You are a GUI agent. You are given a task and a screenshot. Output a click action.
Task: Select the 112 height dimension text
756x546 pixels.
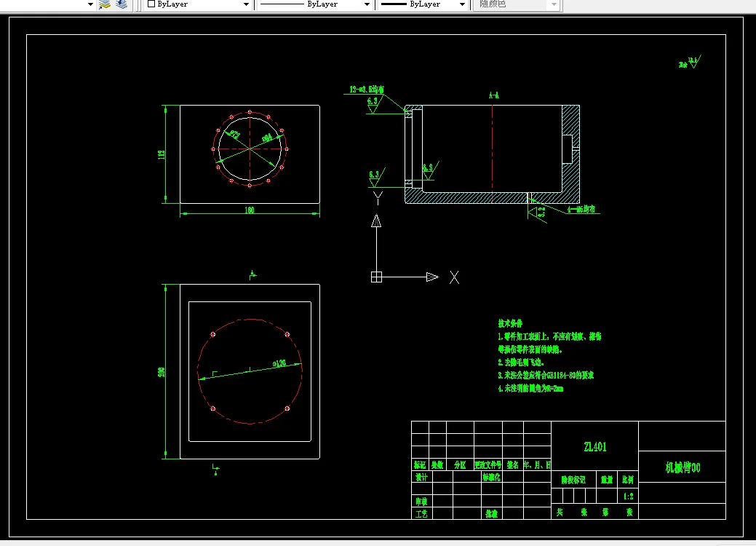coord(162,155)
